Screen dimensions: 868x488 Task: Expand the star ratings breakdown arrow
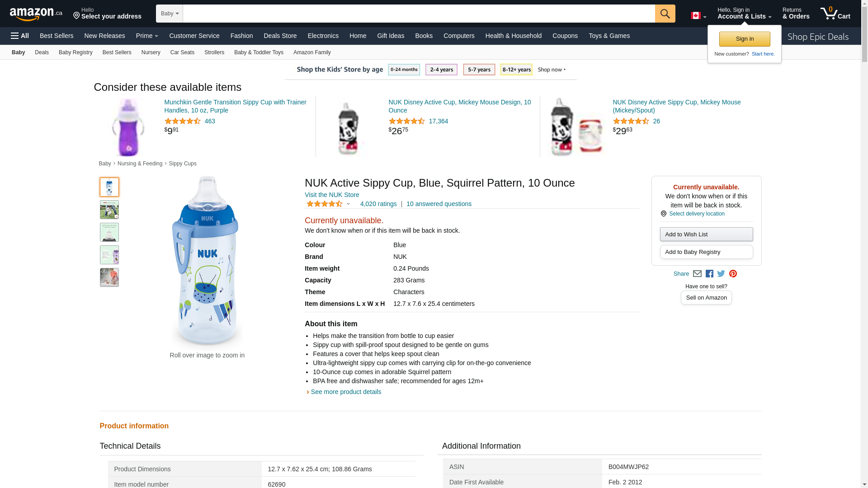coord(348,204)
